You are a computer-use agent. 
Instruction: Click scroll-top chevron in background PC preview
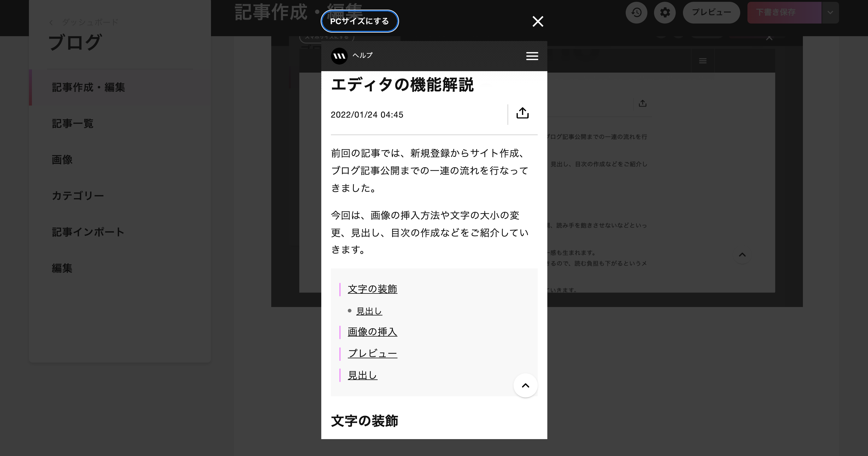pos(742,255)
